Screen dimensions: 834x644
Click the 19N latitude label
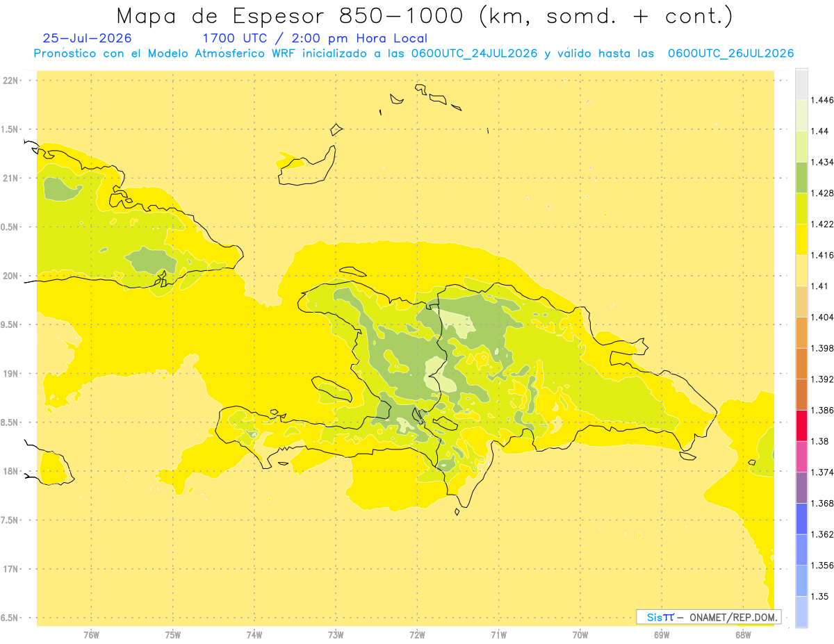click(x=12, y=374)
